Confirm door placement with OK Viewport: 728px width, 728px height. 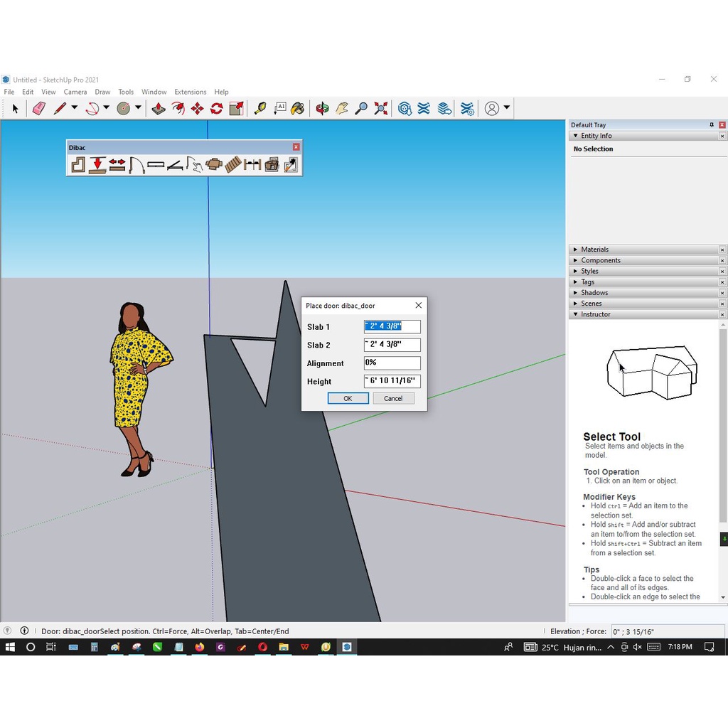pos(348,398)
